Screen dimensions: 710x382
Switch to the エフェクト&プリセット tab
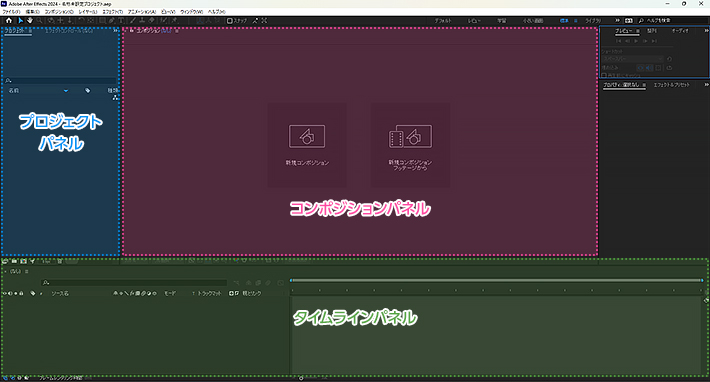pos(672,85)
